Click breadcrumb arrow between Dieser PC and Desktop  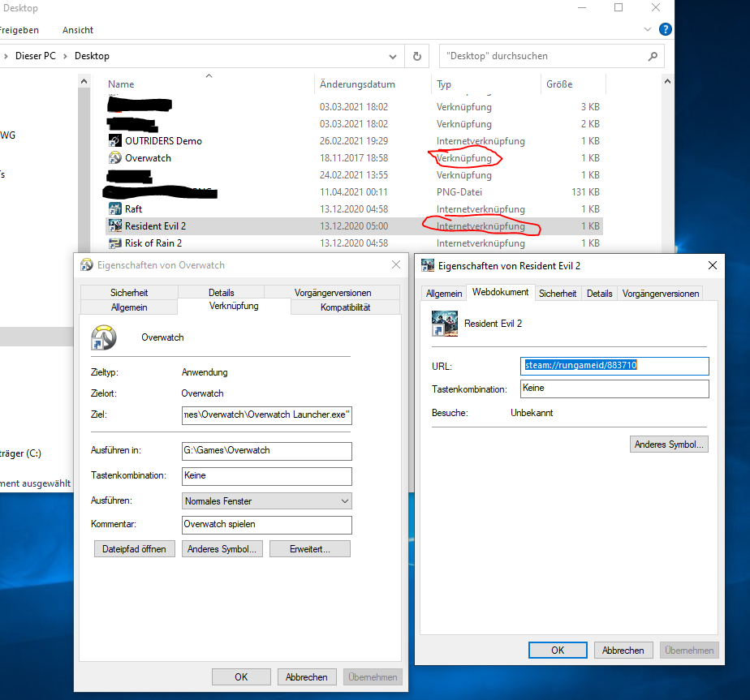tap(65, 56)
